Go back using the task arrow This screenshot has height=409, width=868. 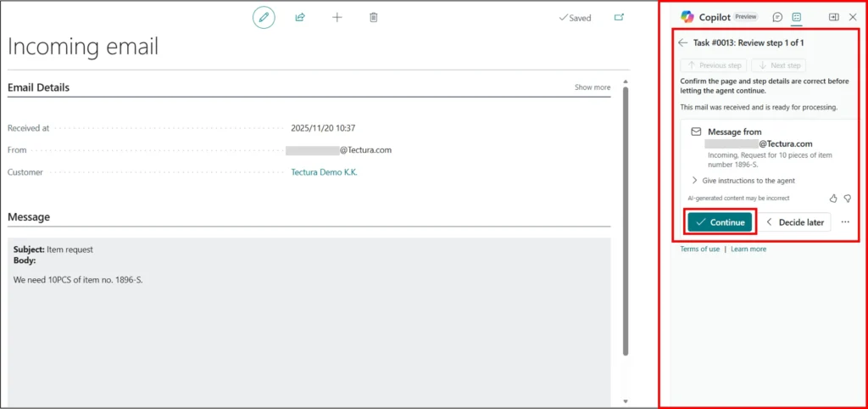[x=683, y=42]
